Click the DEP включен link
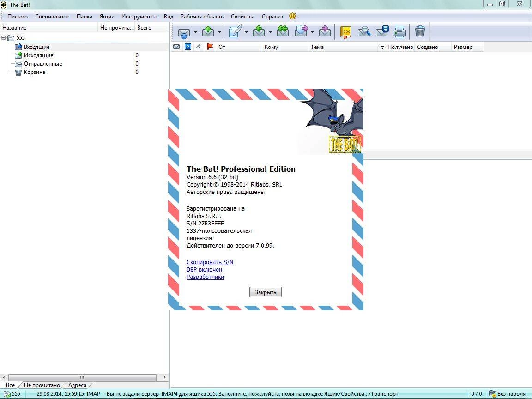 pos(204,269)
